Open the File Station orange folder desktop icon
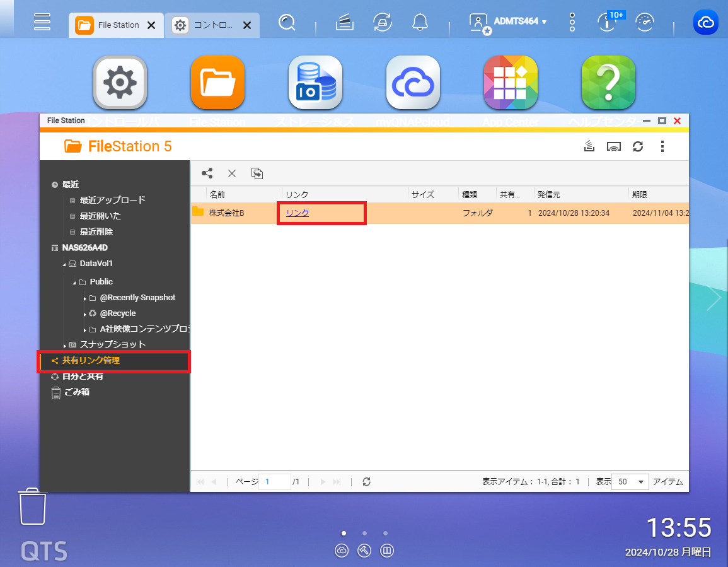Image resolution: width=728 pixels, height=567 pixels. [217, 83]
